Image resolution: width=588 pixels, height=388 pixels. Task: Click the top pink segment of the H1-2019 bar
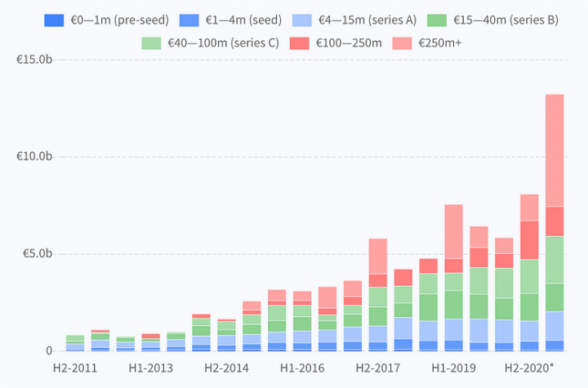coord(453,231)
